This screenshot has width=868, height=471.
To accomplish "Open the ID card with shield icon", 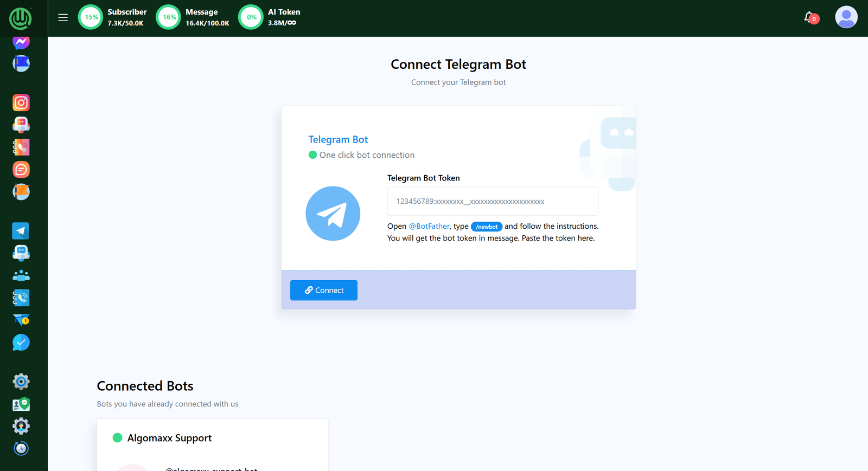I will [21, 404].
